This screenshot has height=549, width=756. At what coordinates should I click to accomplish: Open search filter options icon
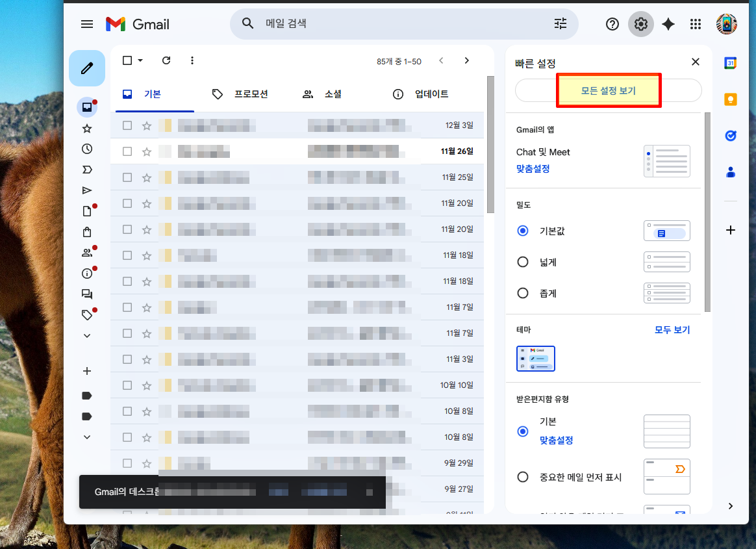(561, 23)
